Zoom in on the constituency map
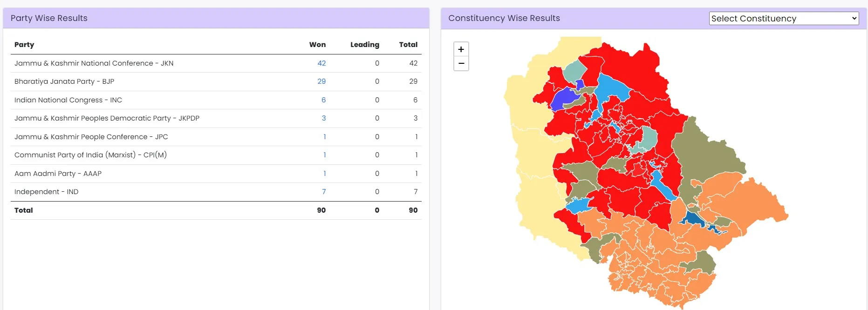This screenshot has width=868, height=310. coord(461,49)
